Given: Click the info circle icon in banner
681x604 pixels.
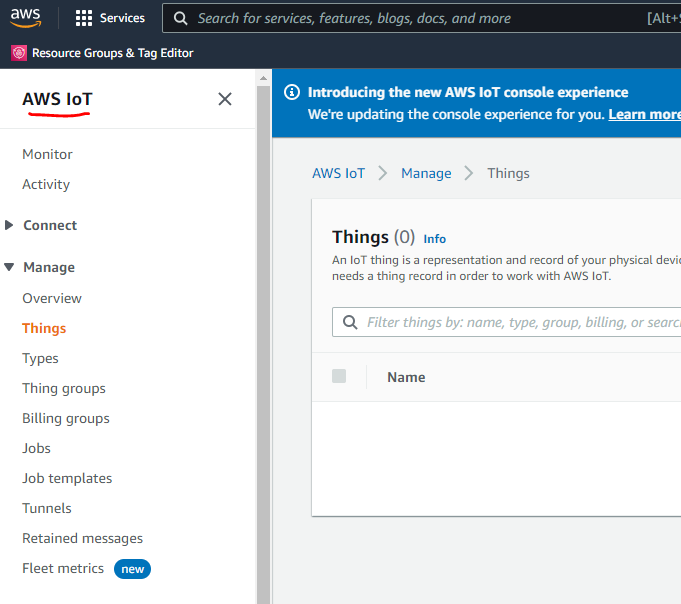Looking at the screenshot, I should (x=292, y=92).
